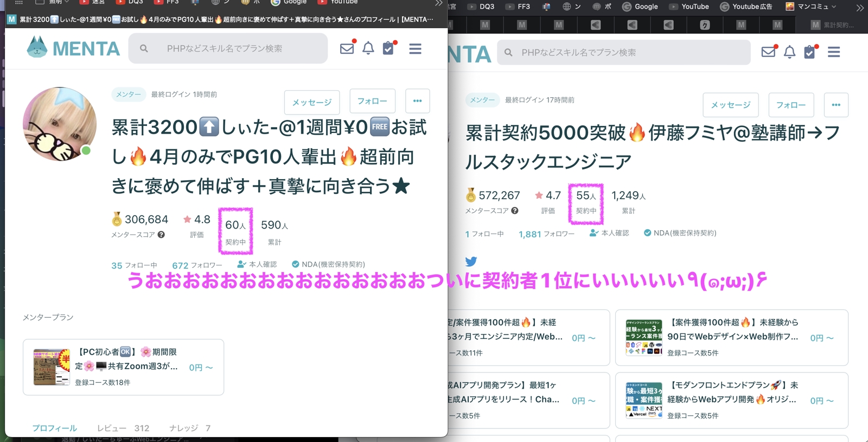Click メンタースコア help icon in right window
The height and width of the screenshot is (442, 868).
[515, 211]
